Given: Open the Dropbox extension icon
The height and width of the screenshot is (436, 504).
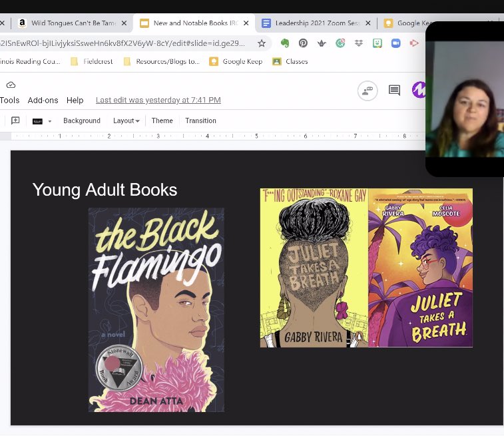Looking at the screenshot, I should pos(359,43).
